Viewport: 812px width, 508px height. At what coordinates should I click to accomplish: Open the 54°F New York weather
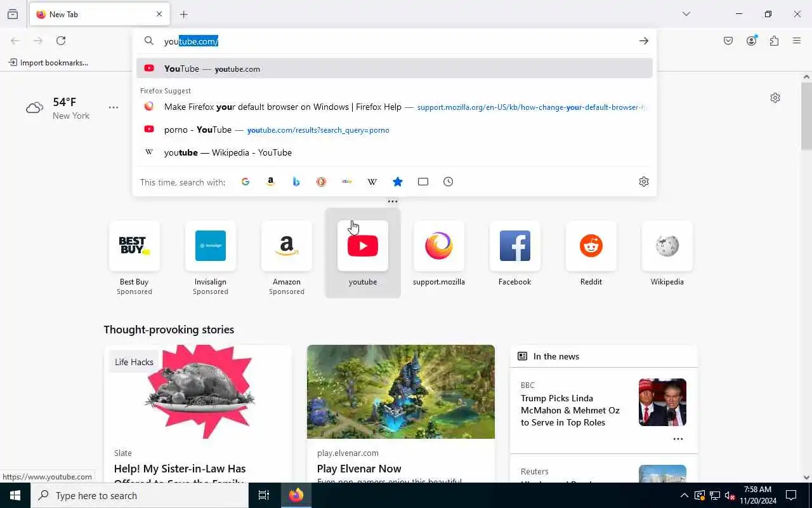(58, 108)
